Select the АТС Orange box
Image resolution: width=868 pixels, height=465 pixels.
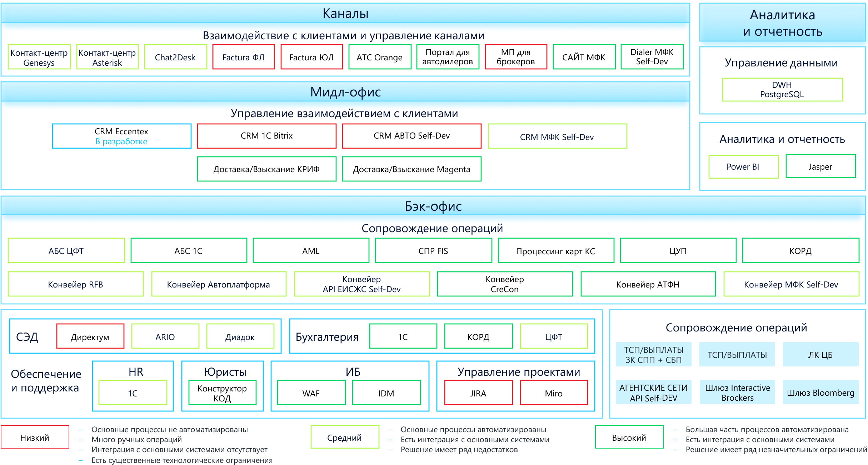click(380, 57)
